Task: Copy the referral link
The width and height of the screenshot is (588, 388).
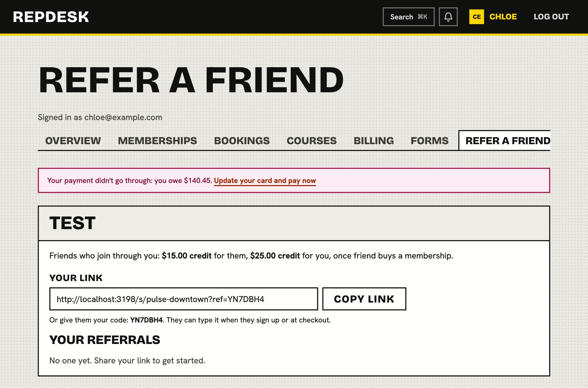Action: point(364,299)
